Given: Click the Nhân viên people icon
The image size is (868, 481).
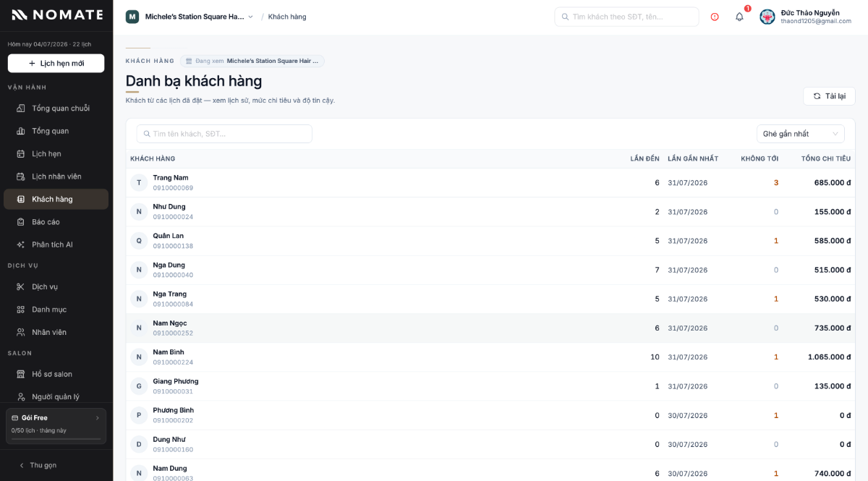Looking at the screenshot, I should pos(21,332).
